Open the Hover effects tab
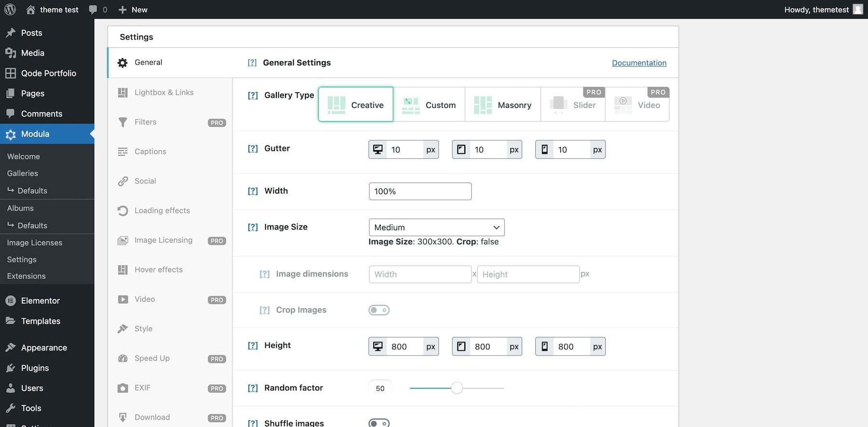The height and width of the screenshot is (427, 868). coord(170,270)
